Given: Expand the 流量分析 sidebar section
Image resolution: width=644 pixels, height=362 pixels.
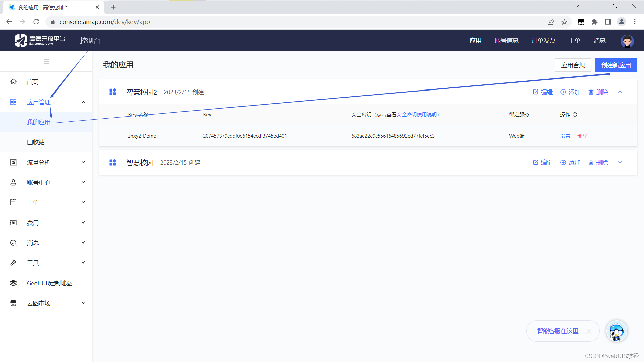Looking at the screenshot, I should click(x=83, y=163).
